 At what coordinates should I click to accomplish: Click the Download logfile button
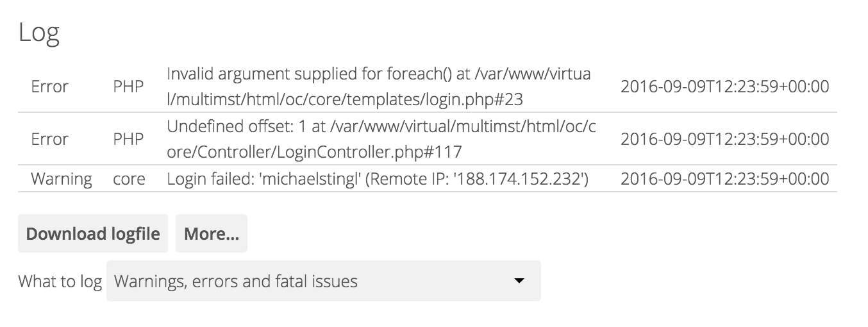pyautogui.click(x=93, y=234)
